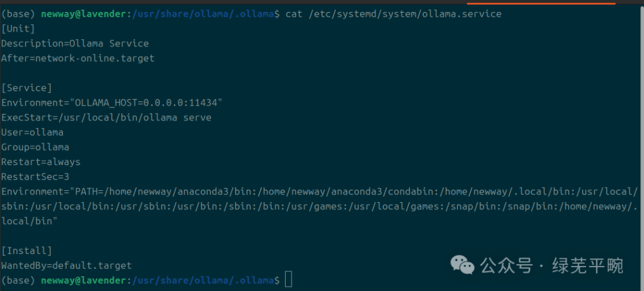Click the Restart=always line
Screen dimensions: 644x291
(x=41, y=162)
